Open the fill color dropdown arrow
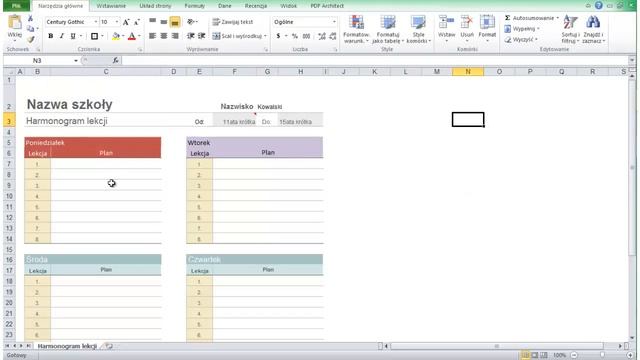This screenshot has height=360, width=640. (x=123, y=36)
